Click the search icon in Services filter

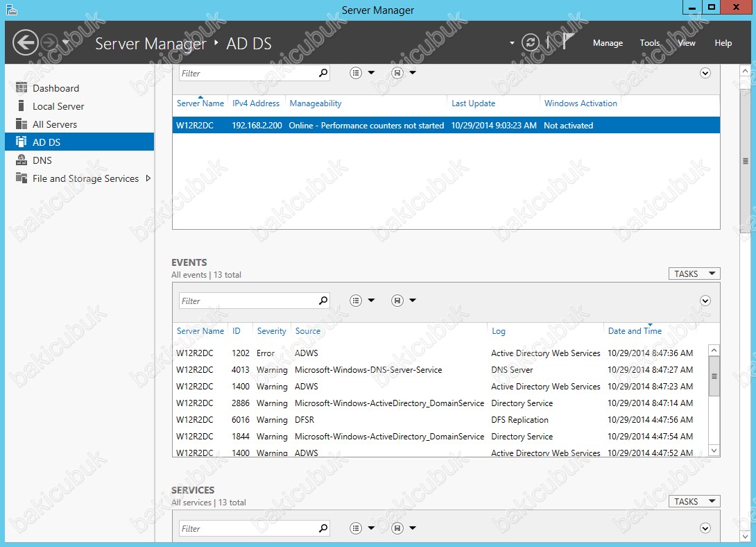click(x=323, y=528)
